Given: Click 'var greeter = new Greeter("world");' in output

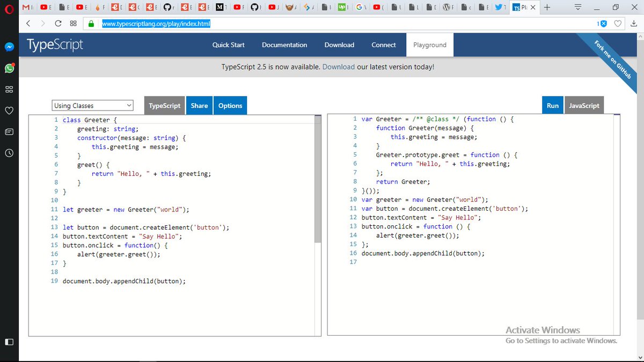Looking at the screenshot, I should coord(425,200).
